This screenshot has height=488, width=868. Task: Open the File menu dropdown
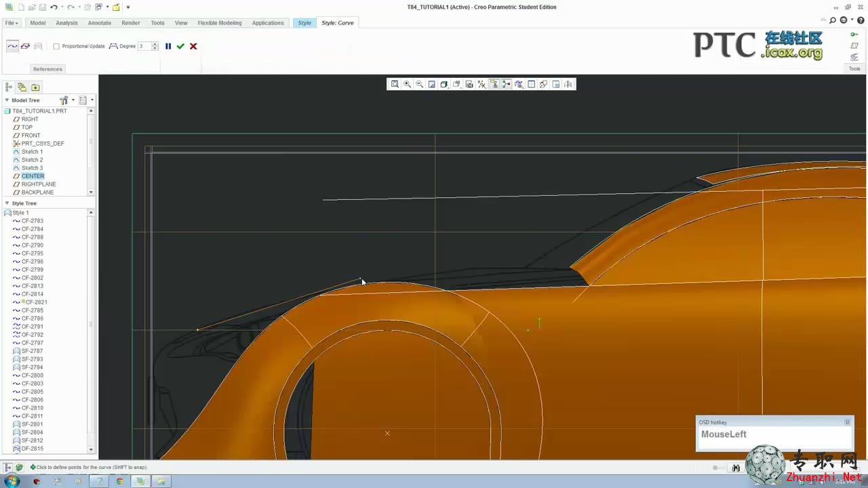pos(12,23)
